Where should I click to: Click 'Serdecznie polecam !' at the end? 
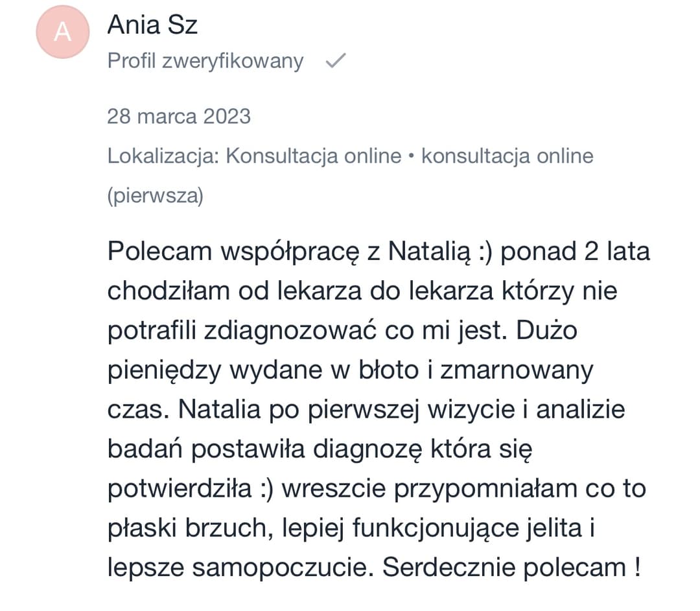point(512,568)
